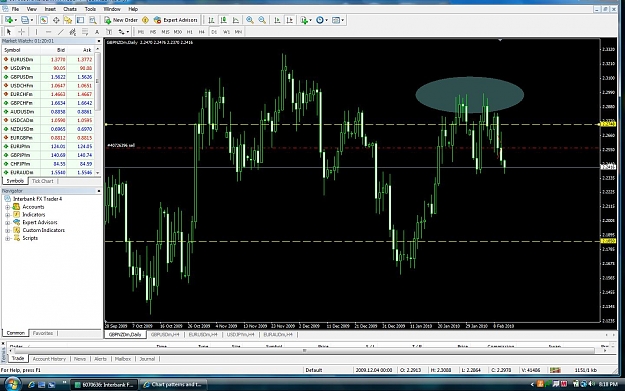This screenshot has height=391, width=625.
Task: Expand the Scripts tree node
Action: coord(7,238)
